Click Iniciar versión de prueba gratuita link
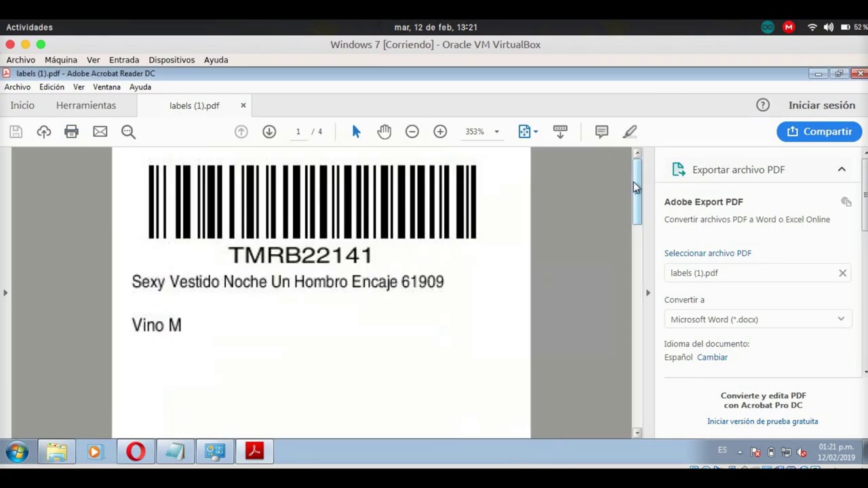This screenshot has width=868, height=488. click(x=763, y=421)
